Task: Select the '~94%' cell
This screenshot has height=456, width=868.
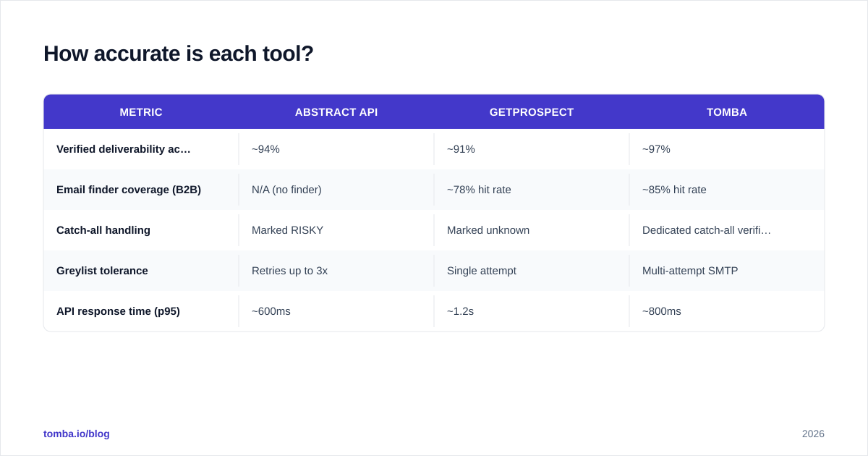Action: (x=336, y=149)
